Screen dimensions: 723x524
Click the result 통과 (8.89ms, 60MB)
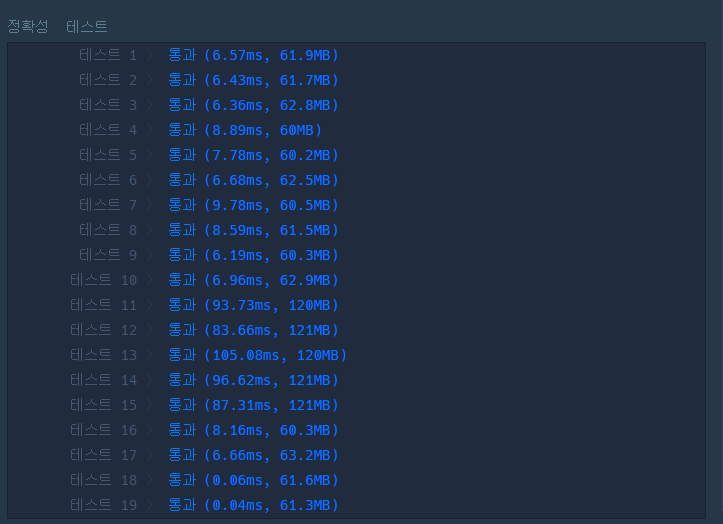click(x=245, y=130)
